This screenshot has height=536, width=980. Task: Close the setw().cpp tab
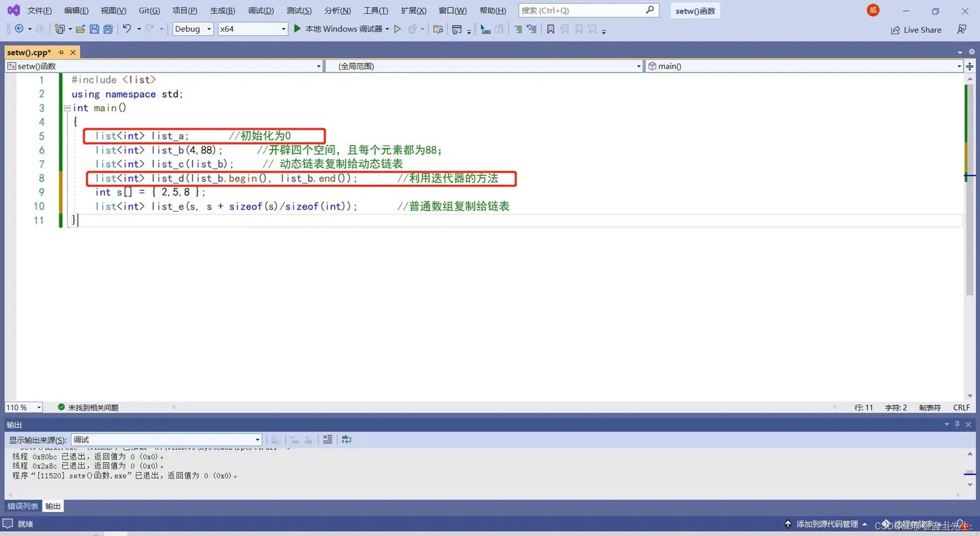(73, 53)
